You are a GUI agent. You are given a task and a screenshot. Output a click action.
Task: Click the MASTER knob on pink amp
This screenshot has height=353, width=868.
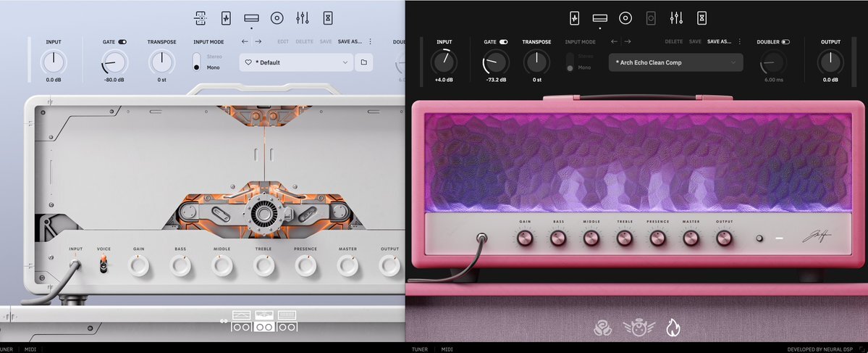point(691,238)
